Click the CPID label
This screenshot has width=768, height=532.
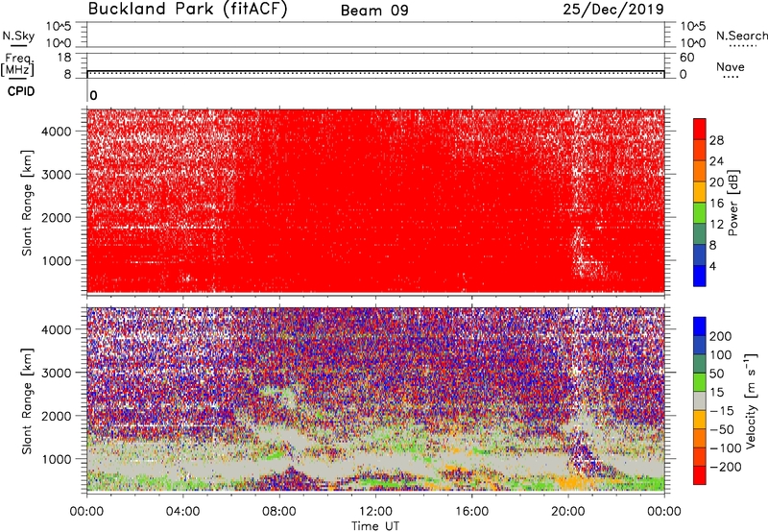pos(21,91)
